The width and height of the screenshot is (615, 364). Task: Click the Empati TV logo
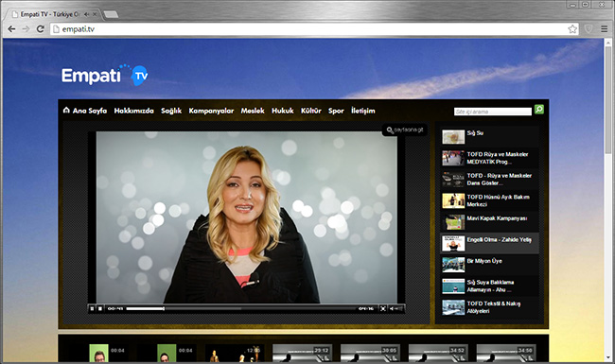(105, 76)
